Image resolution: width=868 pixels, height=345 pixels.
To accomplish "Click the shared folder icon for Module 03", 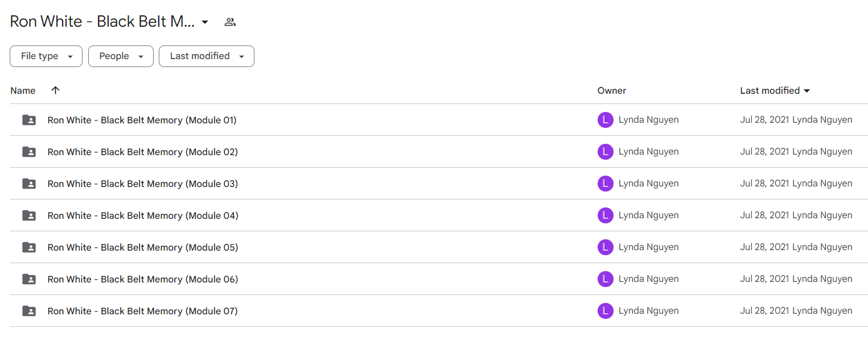I will (29, 184).
